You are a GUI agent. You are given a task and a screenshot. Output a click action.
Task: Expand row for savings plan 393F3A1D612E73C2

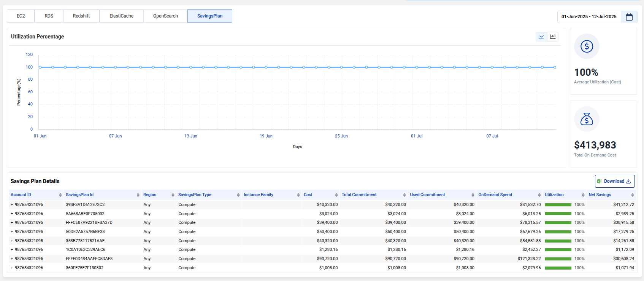pos(12,205)
